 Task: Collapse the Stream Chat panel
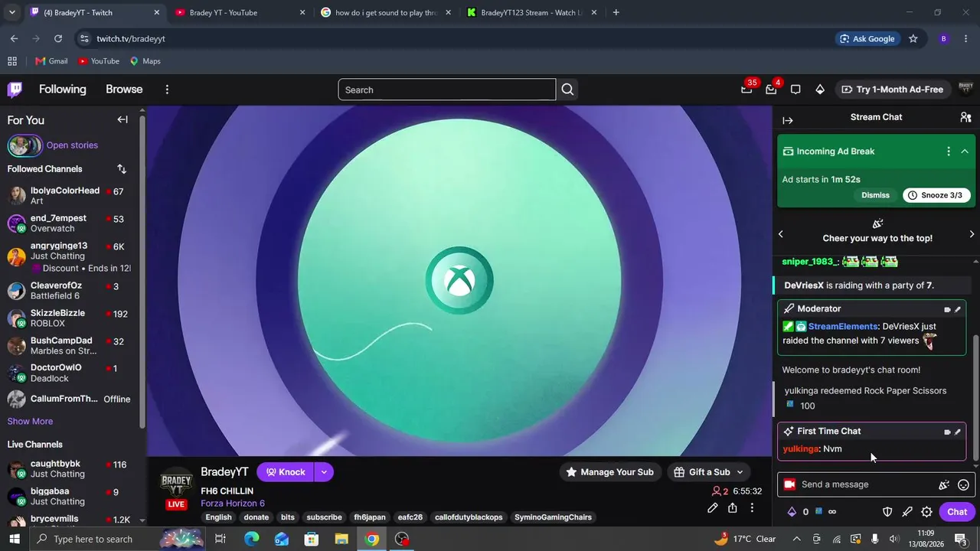coord(788,120)
